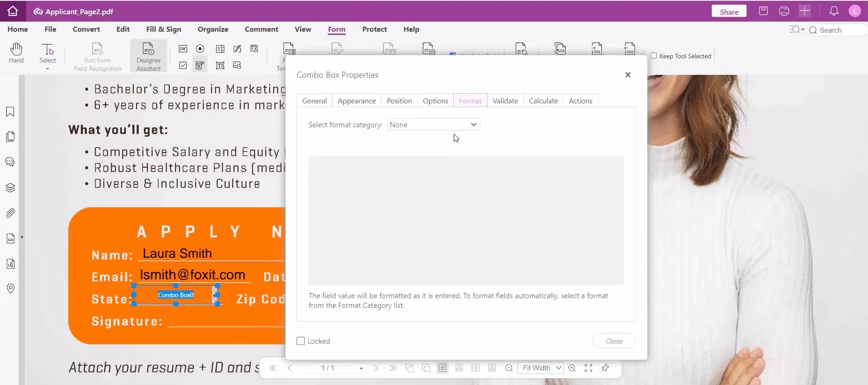The height and width of the screenshot is (385, 868).
Task: Click the Home icon in title bar
Action: tap(12, 11)
